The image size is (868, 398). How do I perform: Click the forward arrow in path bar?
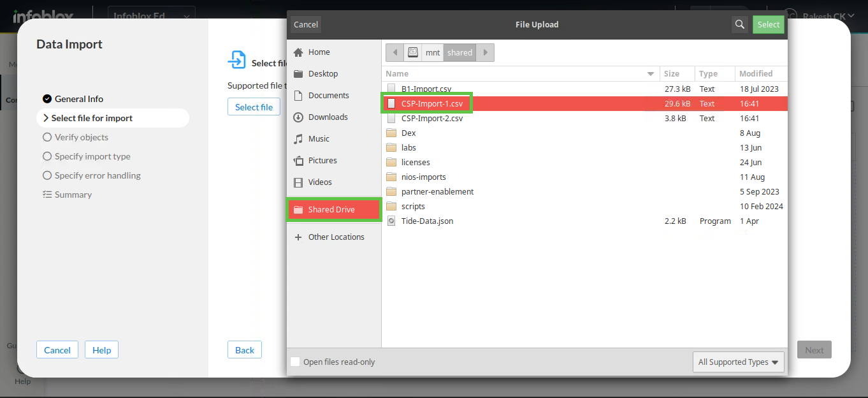(486, 52)
